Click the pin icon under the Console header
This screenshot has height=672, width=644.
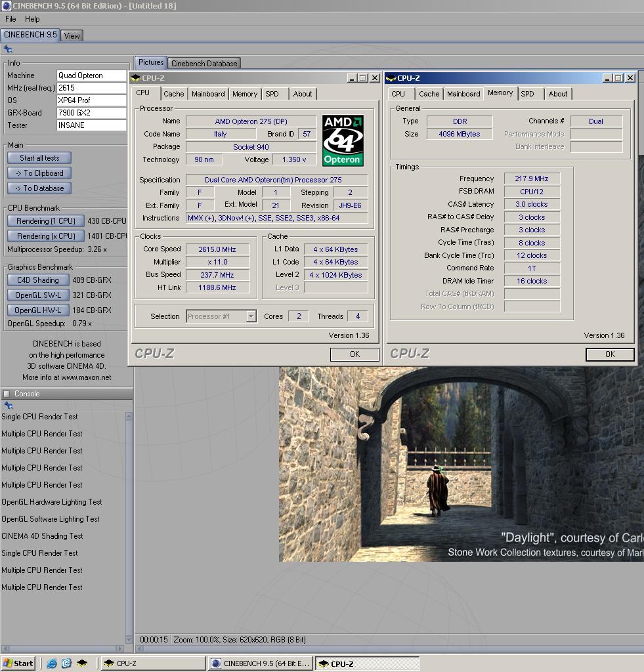(x=8, y=406)
